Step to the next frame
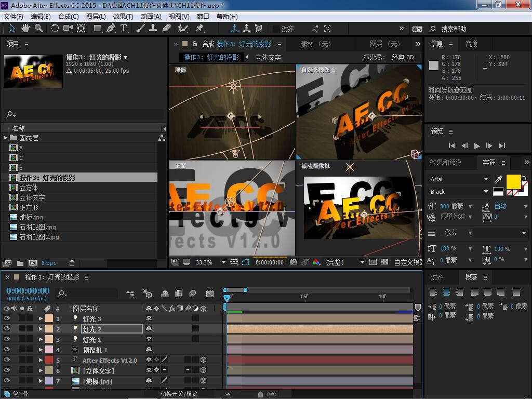The height and width of the screenshot is (399, 532). tap(489, 146)
